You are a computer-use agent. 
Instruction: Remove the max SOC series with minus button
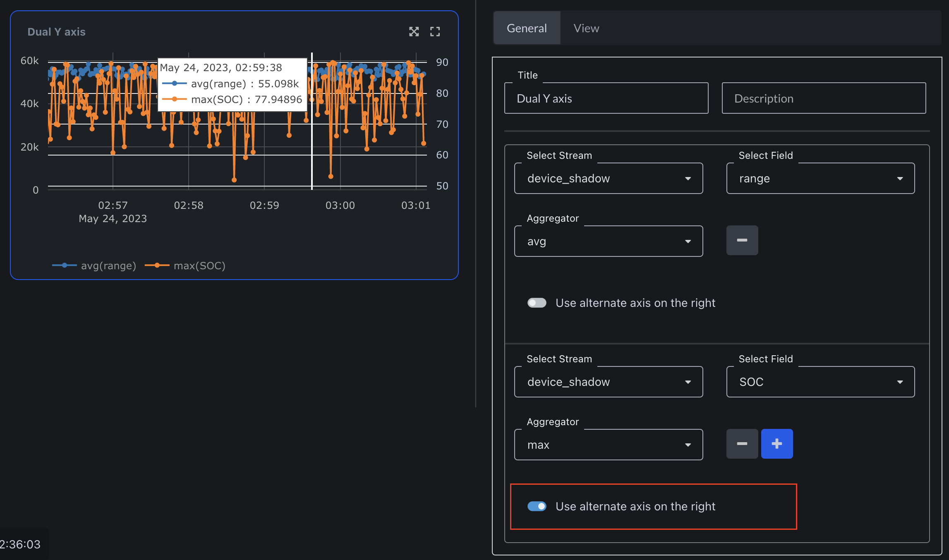click(x=742, y=444)
